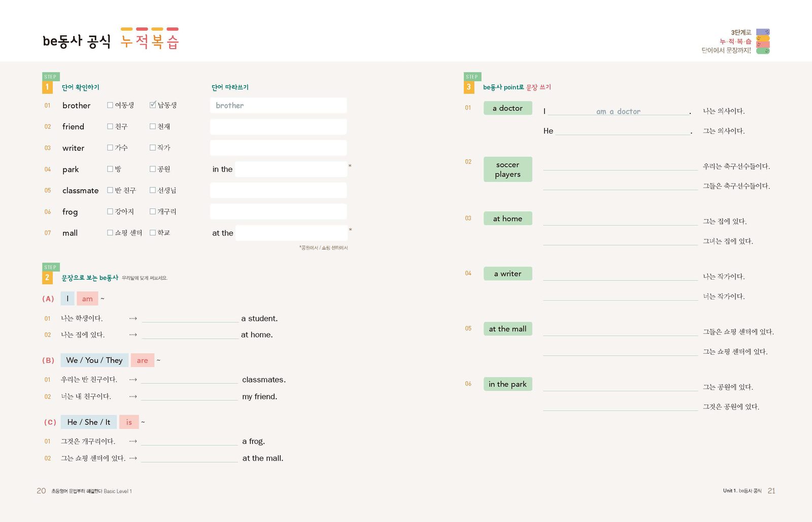This screenshot has width=812, height=522.
Task: Click the footnote '*공원에서 / 쇼핑 센터에서'
Action: tap(324, 248)
